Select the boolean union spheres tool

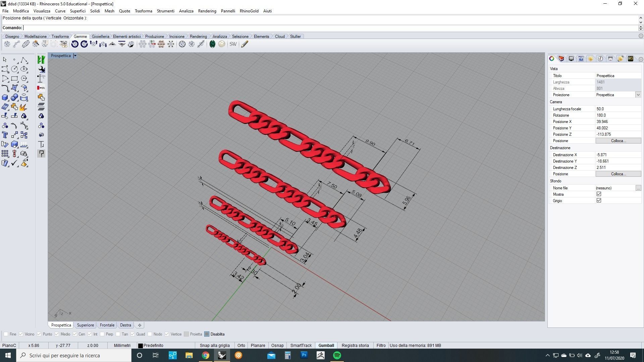pos(14,98)
